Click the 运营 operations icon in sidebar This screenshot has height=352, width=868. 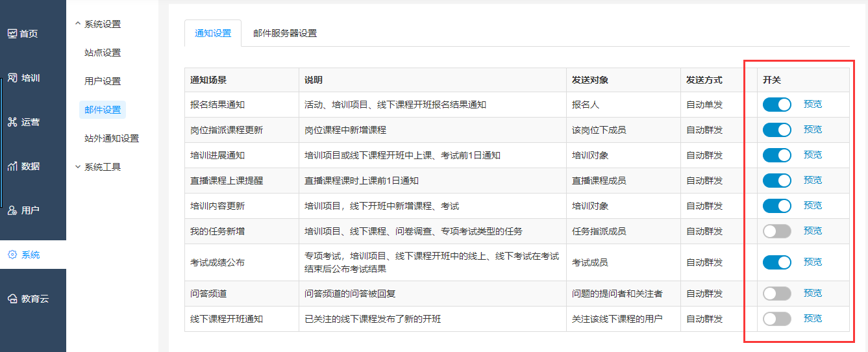click(12, 122)
